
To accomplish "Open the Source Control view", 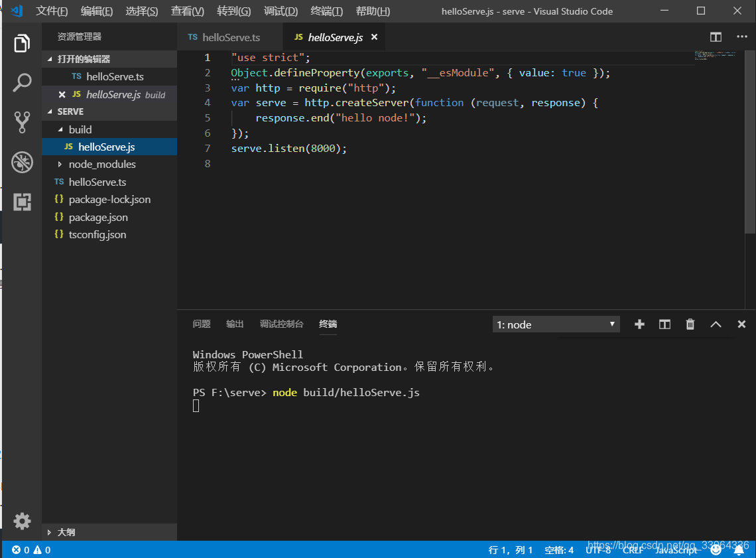I will (22, 123).
